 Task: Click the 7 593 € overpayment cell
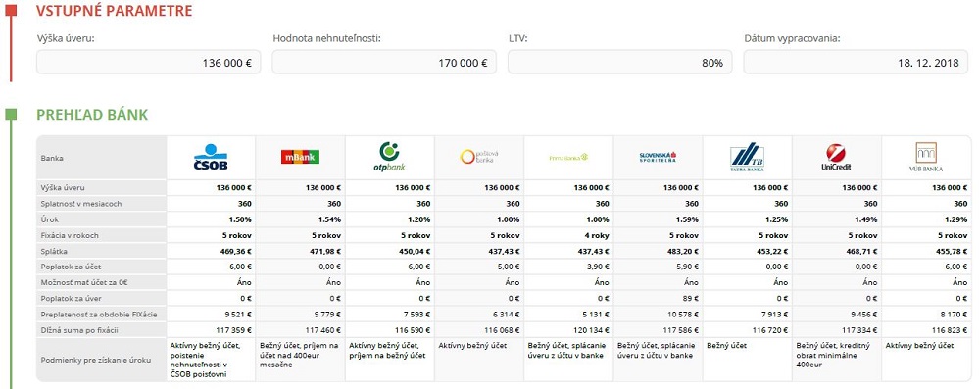389,315
